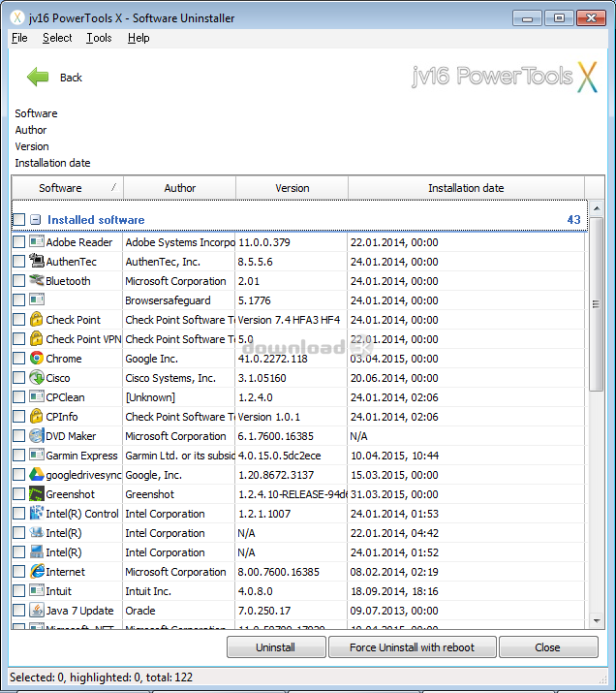Screen dimensions: 616x693
Task: Click the Greenshot author cell
Action: coord(179,494)
